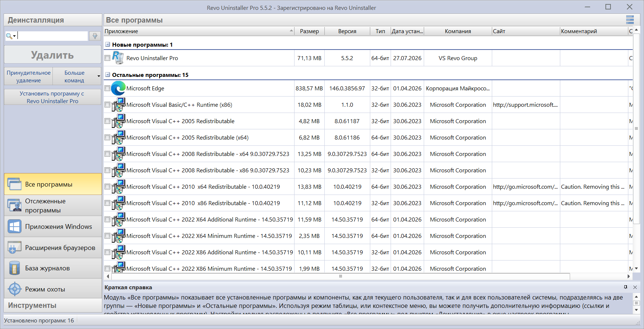Viewport: 644px width, 329px height.
Task: Sort by the Версия column header
Action: tap(347, 31)
